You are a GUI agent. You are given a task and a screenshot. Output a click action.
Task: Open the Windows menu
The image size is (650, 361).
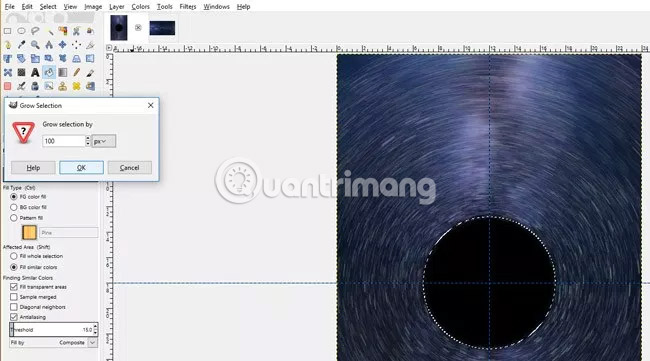coord(216,7)
